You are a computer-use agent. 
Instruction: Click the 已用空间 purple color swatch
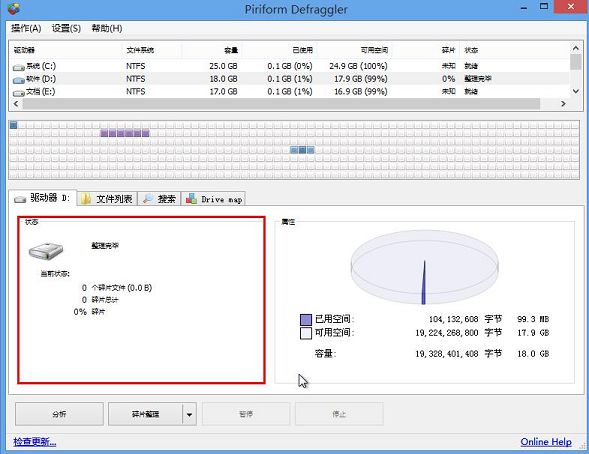pos(306,320)
